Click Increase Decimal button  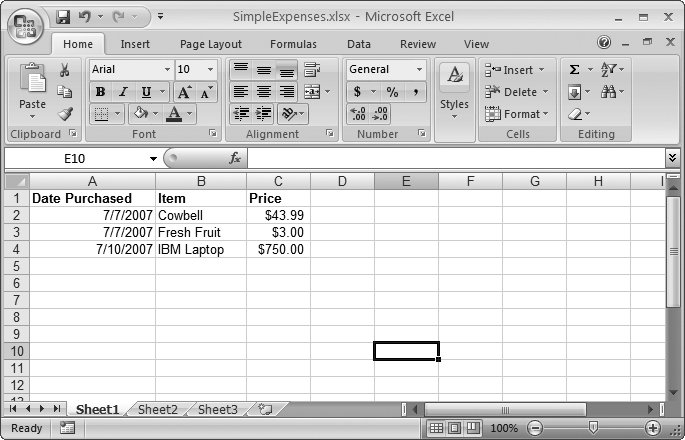pyautogui.click(x=358, y=114)
